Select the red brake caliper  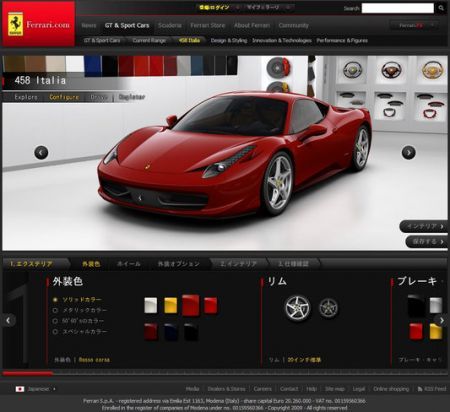(416, 331)
